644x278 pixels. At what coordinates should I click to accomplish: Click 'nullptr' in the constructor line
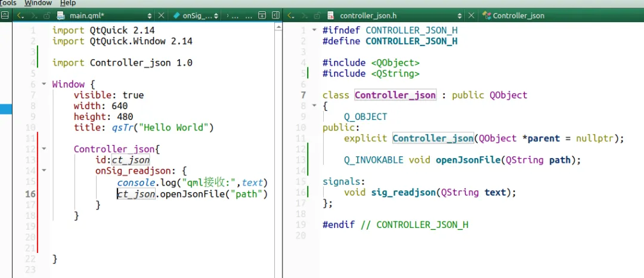point(595,138)
